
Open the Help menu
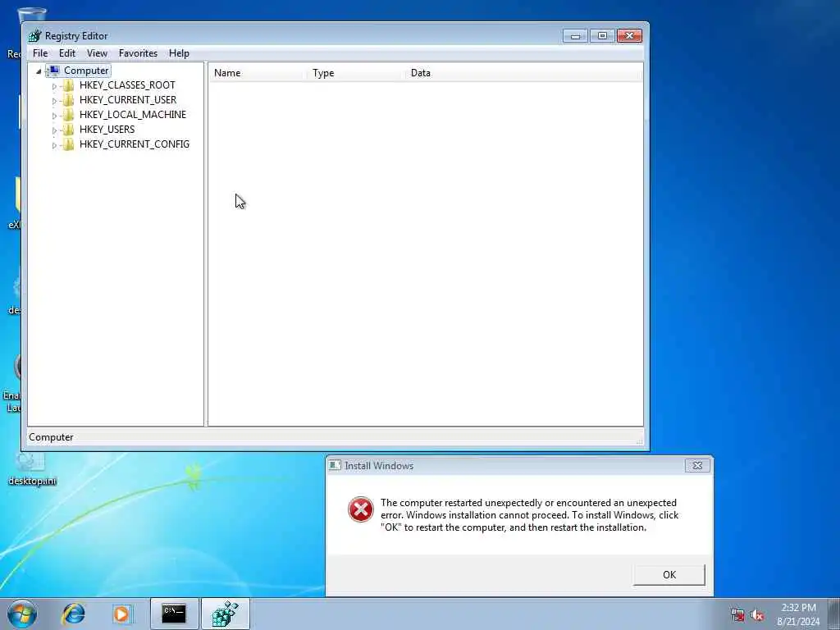[179, 53]
